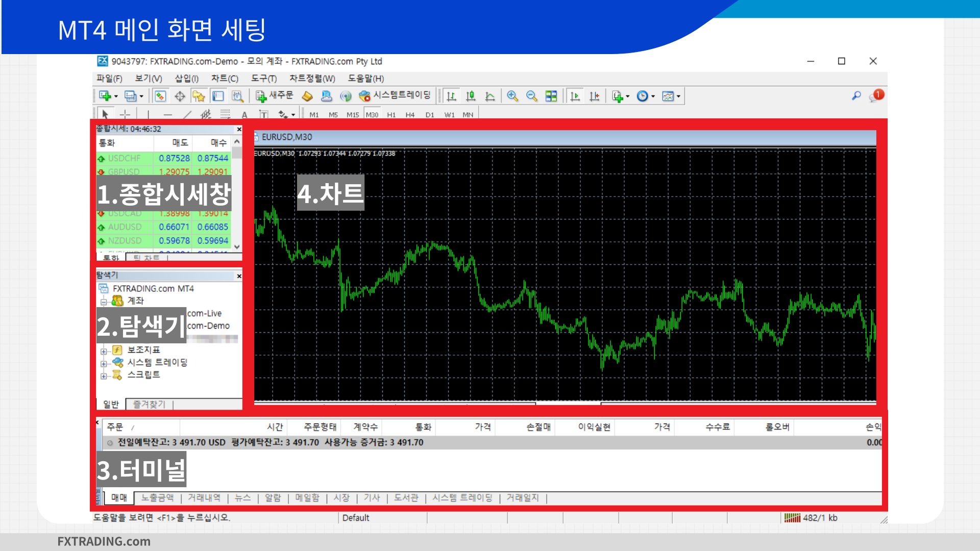Toggle the Data Window crosshair-circle icon
The height and width of the screenshot is (551, 980).
pyautogui.click(x=180, y=96)
